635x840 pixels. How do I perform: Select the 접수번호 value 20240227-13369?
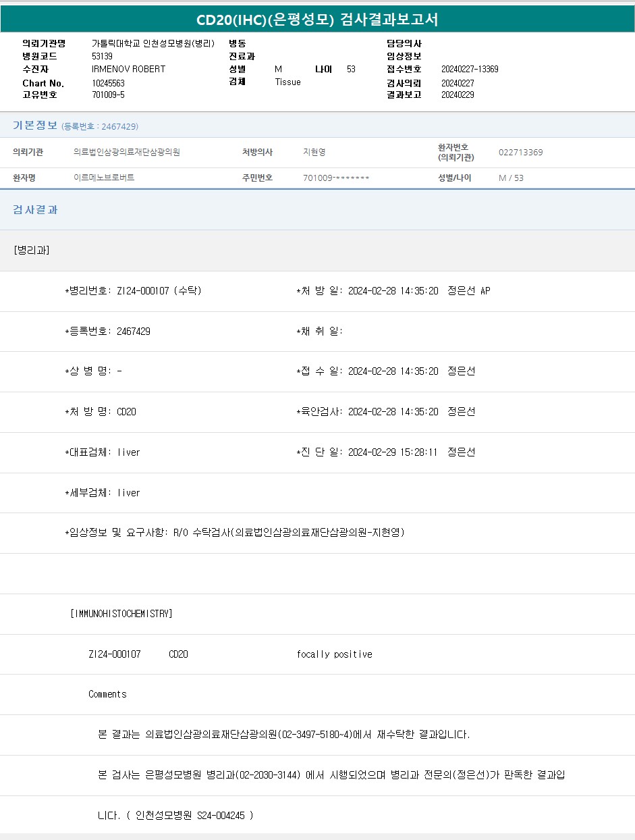(470, 69)
